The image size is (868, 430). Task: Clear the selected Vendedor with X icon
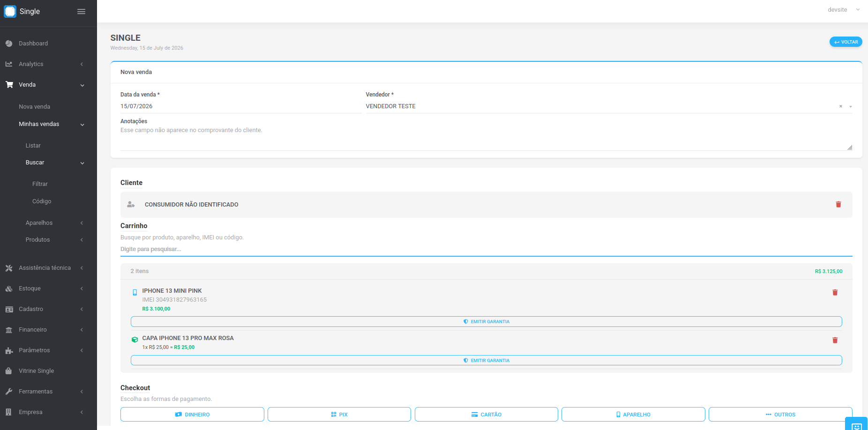coord(841,106)
